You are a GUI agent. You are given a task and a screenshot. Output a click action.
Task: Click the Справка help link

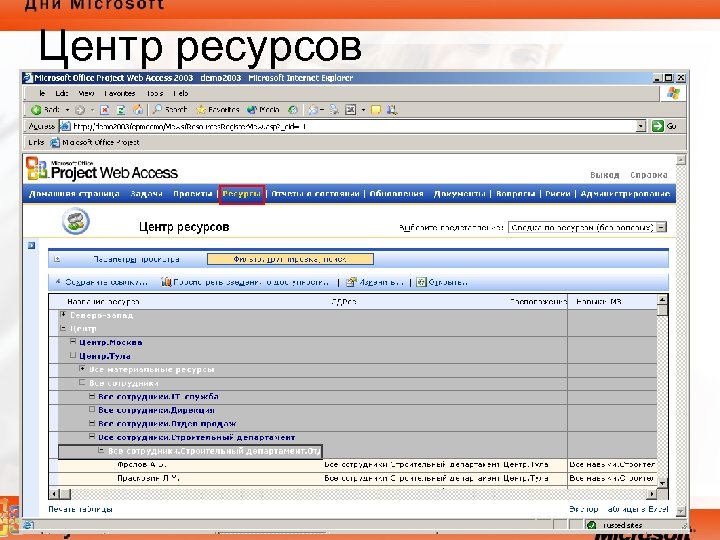click(x=648, y=175)
